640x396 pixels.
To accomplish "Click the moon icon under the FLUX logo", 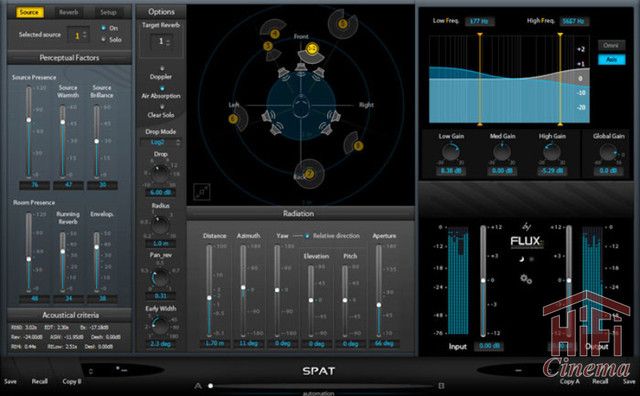I will [522, 259].
